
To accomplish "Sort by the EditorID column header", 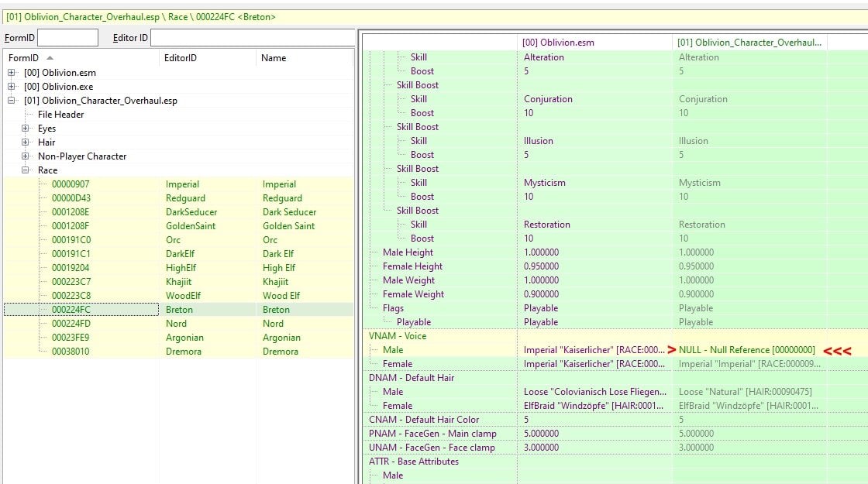I will 208,57.
